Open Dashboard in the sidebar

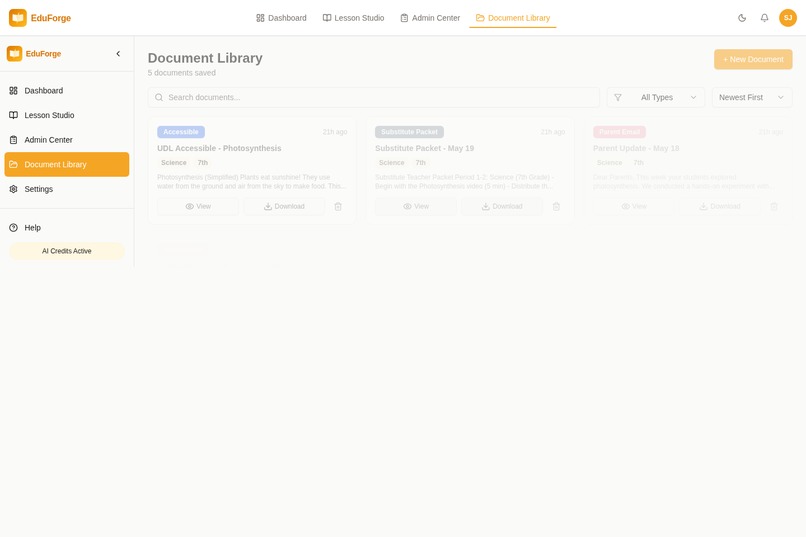click(67, 90)
